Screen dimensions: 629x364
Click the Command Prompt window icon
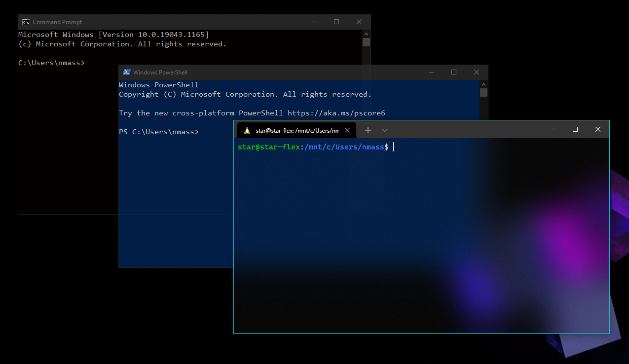pos(26,22)
